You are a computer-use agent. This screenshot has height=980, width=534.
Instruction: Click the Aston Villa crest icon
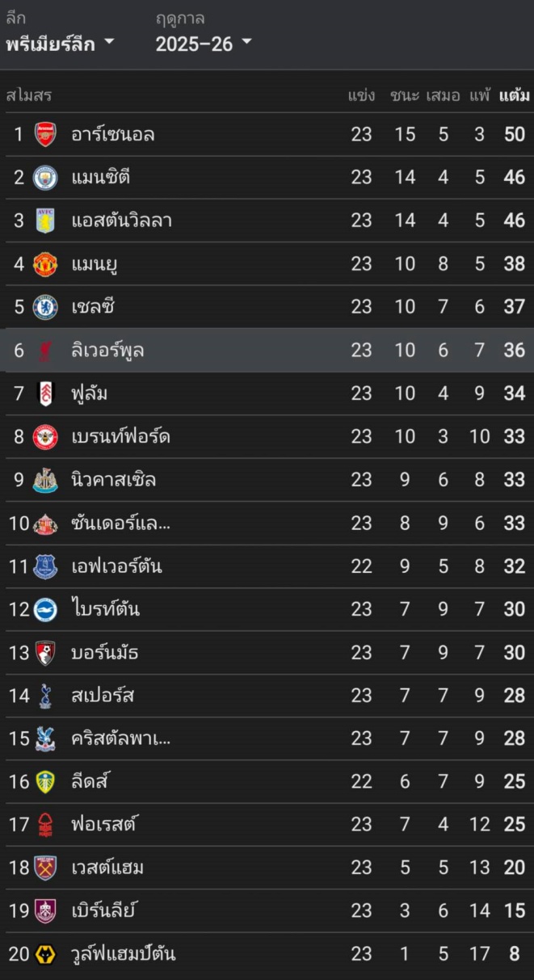point(45,221)
